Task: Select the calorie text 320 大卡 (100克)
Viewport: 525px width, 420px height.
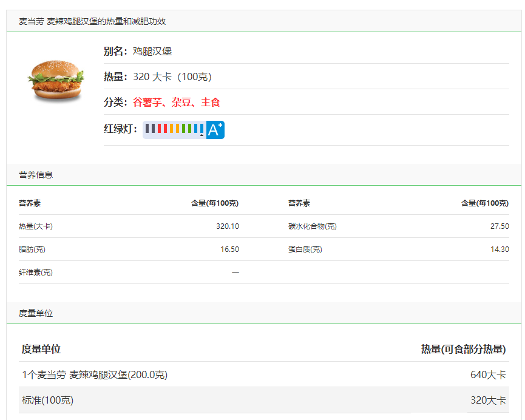Action: coord(172,76)
